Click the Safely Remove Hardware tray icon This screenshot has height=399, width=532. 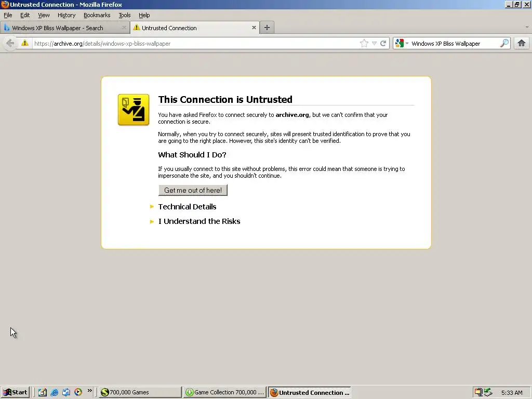488,392
